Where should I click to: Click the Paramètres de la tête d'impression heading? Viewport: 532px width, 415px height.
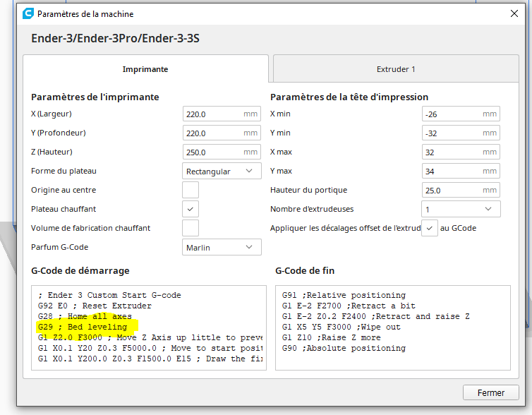click(x=349, y=97)
